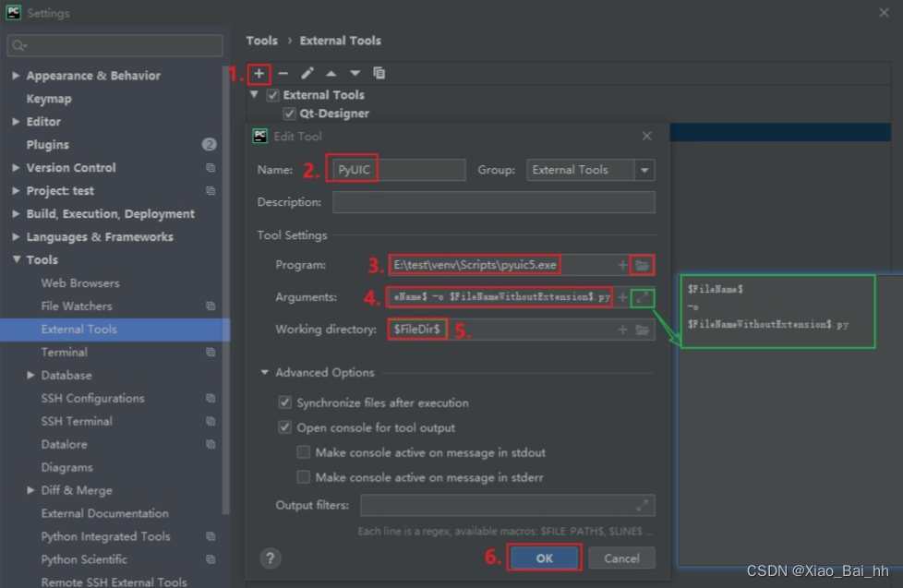Select Diagrams settings page

[66, 467]
